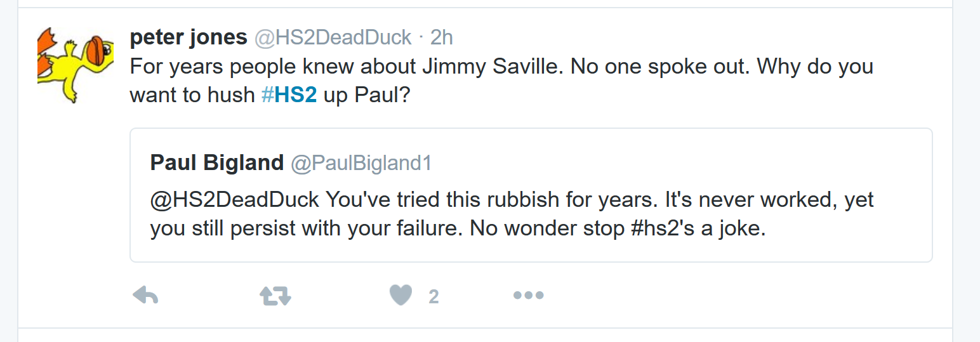Open the tweet via the 2h timestamp

442,37
